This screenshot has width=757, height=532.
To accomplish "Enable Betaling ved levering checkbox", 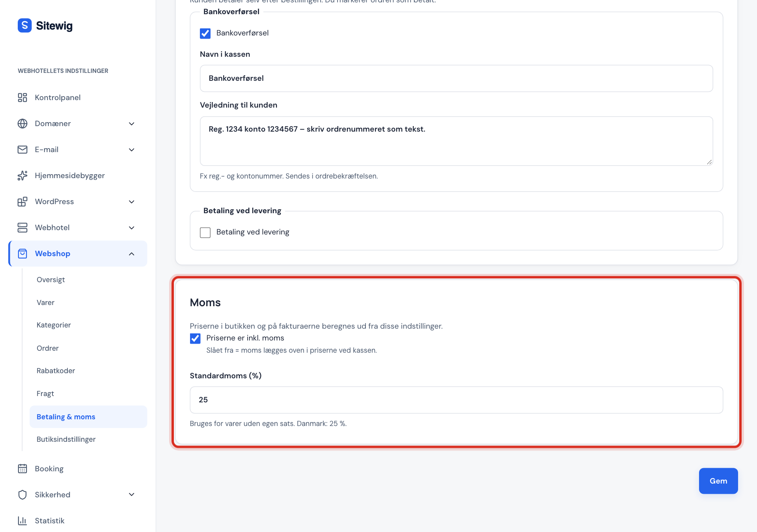I will pos(205,233).
